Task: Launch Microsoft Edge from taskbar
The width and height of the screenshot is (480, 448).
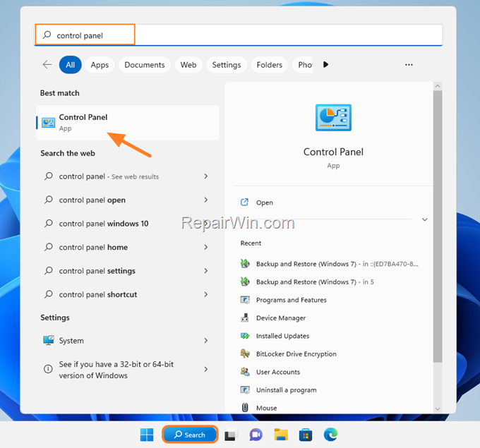Action: 330,435
